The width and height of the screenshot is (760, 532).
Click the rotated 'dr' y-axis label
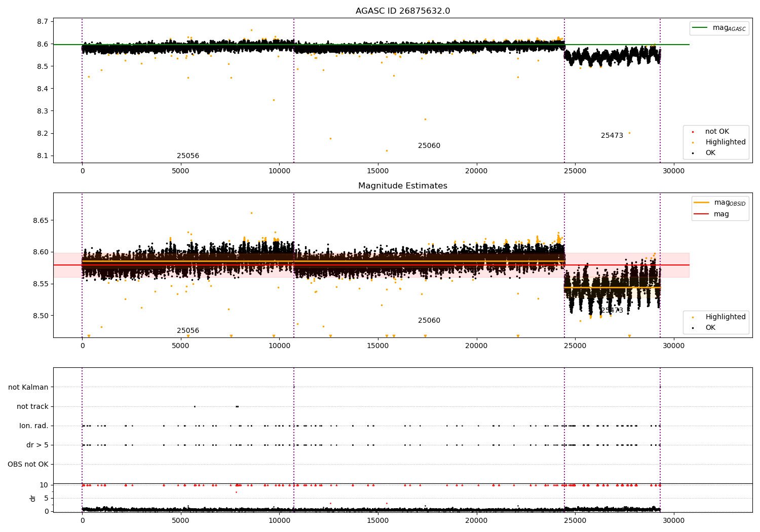tap(33, 498)
